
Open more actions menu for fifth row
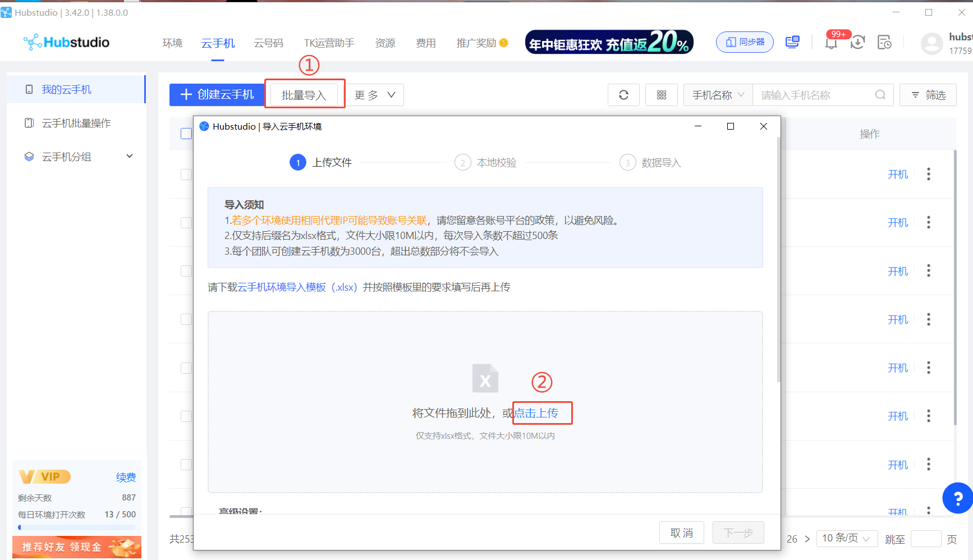[x=929, y=368]
